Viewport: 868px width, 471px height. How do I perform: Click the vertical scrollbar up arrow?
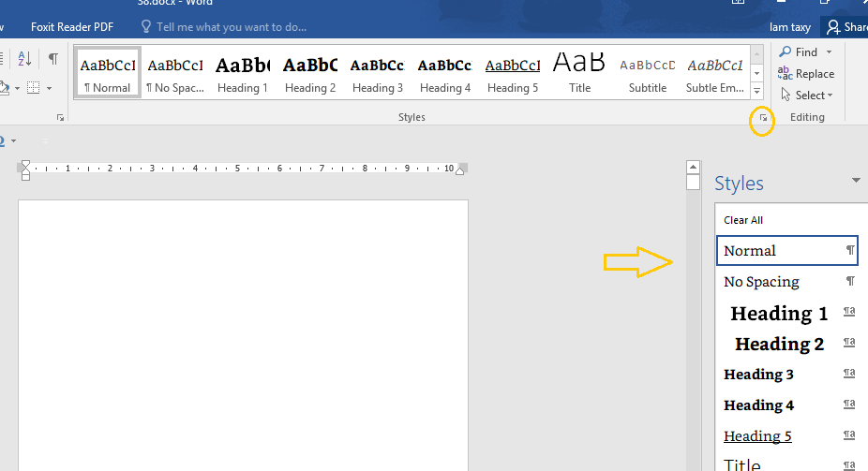[693, 167]
